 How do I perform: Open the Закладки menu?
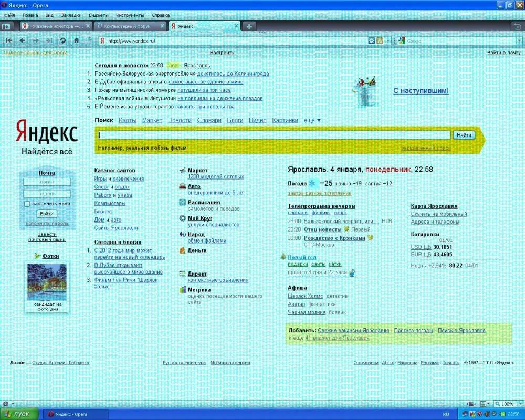click(71, 15)
